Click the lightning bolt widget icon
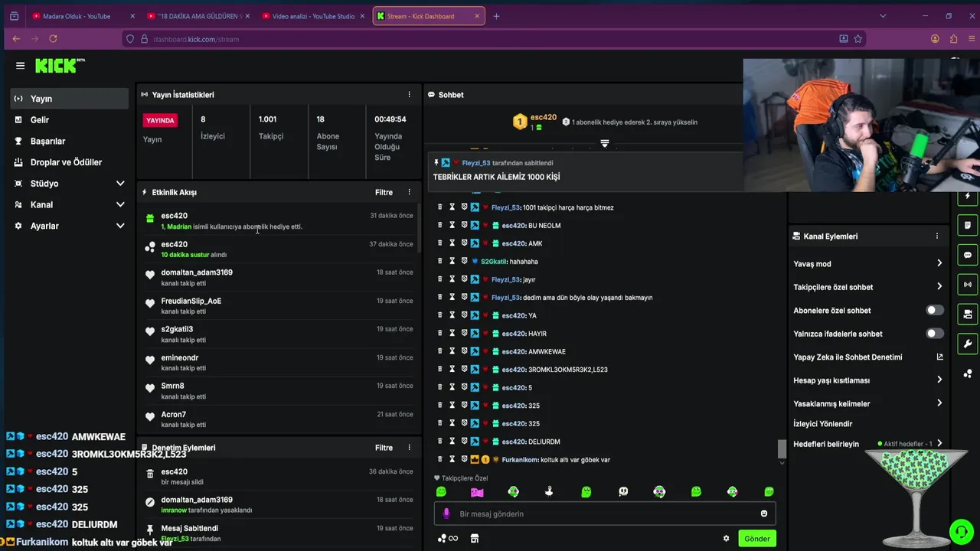This screenshot has width=980, height=551. [x=968, y=196]
